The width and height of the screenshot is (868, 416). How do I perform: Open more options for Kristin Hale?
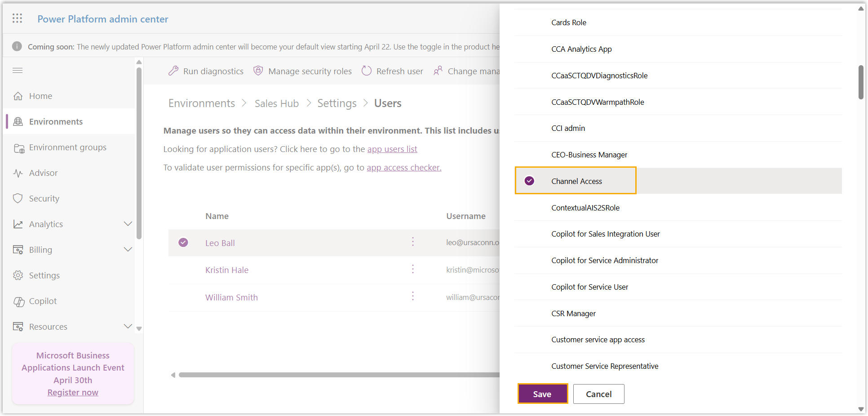pyautogui.click(x=413, y=269)
